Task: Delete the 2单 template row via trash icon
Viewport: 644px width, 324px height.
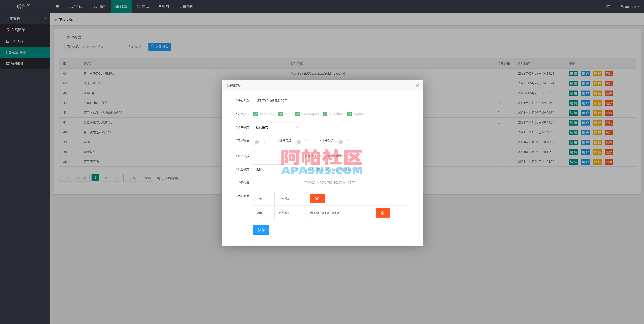Action: click(383, 213)
